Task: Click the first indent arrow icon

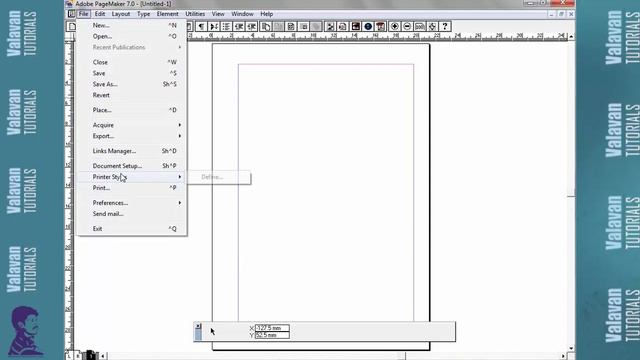Action: [239, 27]
